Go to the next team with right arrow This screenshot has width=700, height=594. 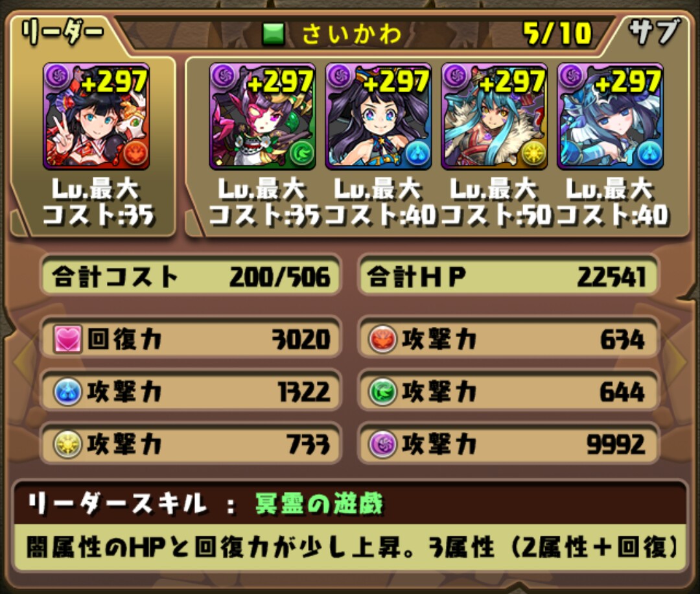[678, 362]
